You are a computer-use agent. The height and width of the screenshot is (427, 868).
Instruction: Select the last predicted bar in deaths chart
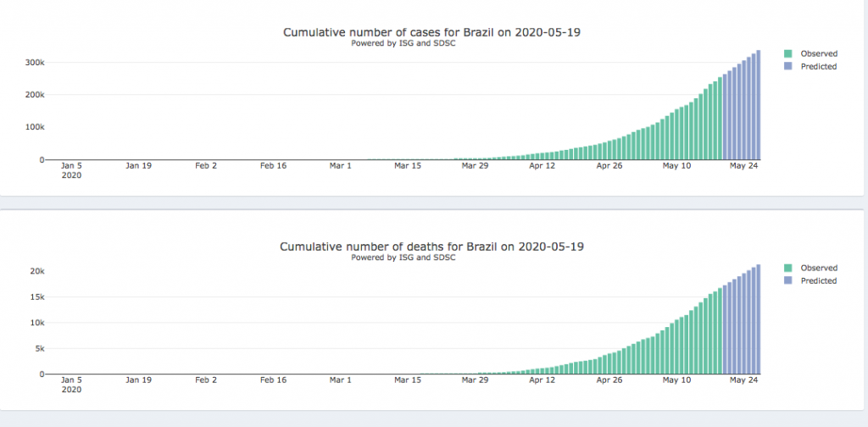[758, 320]
